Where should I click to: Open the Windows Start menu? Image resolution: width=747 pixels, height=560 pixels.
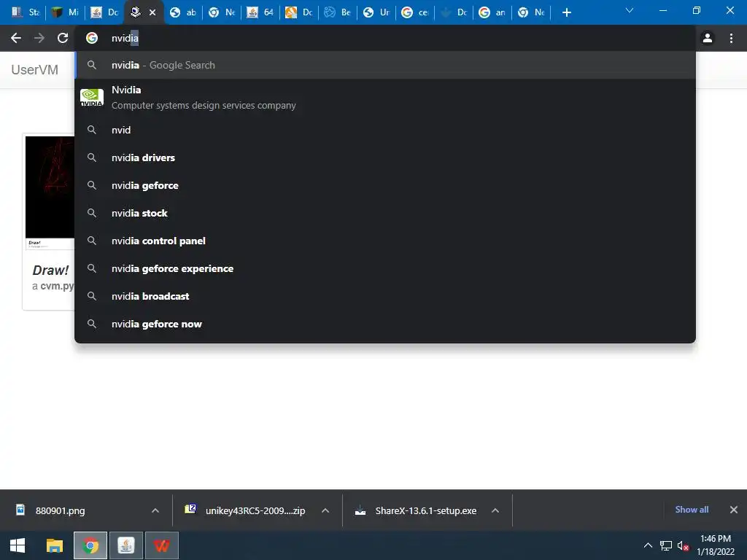tap(18, 545)
